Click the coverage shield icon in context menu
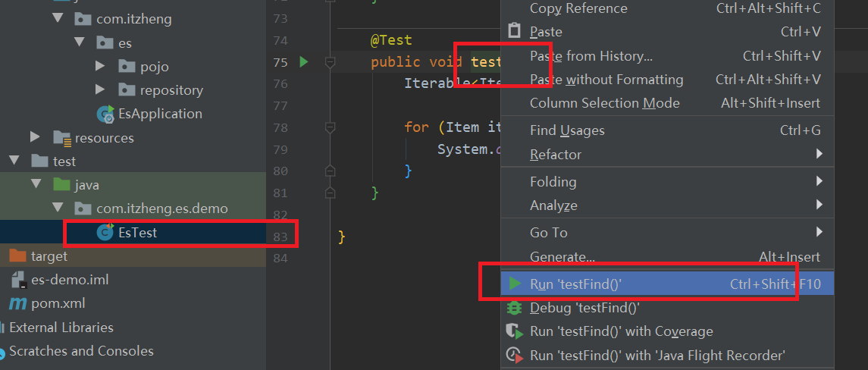Viewport: 868px width, 370px height. [515, 331]
